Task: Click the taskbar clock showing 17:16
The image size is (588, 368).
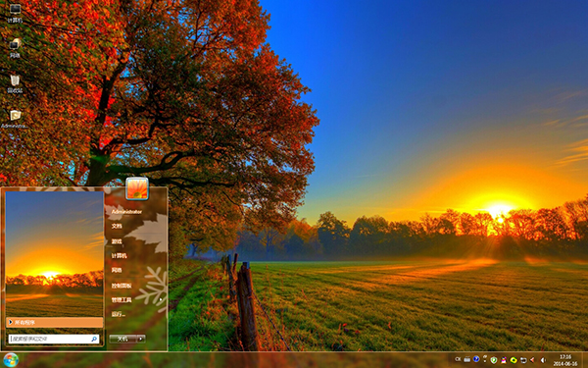Action: pyautogui.click(x=565, y=360)
